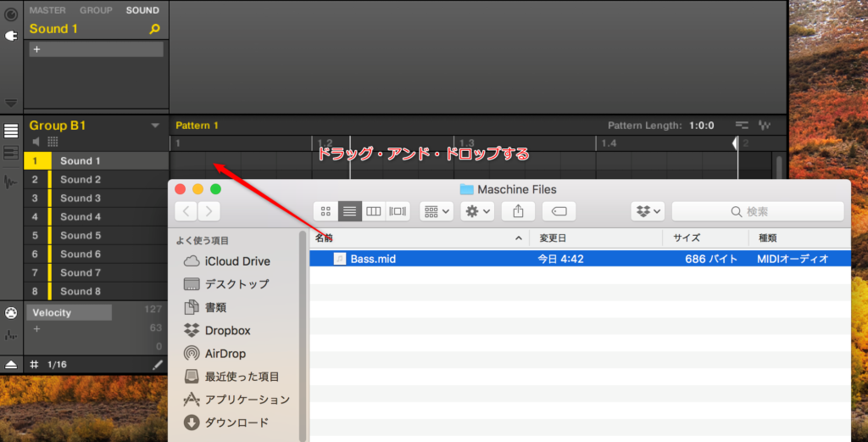Toggle the step grid hash icon
Viewport: 868px width, 442px height.
point(35,364)
